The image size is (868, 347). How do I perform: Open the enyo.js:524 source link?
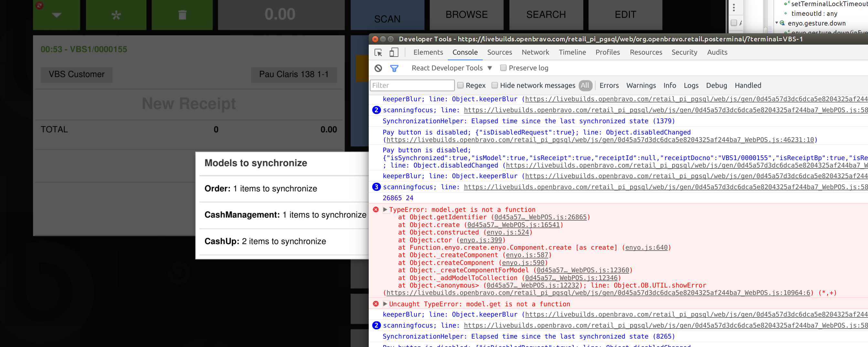tap(507, 232)
